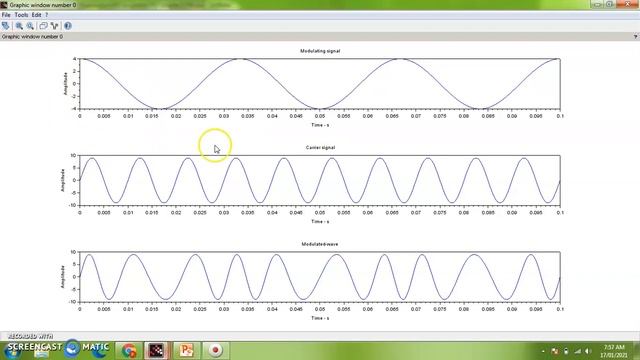Close the graphic window
Image resolution: width=640 pixels, height=360 pixels.
click(627, 4)
